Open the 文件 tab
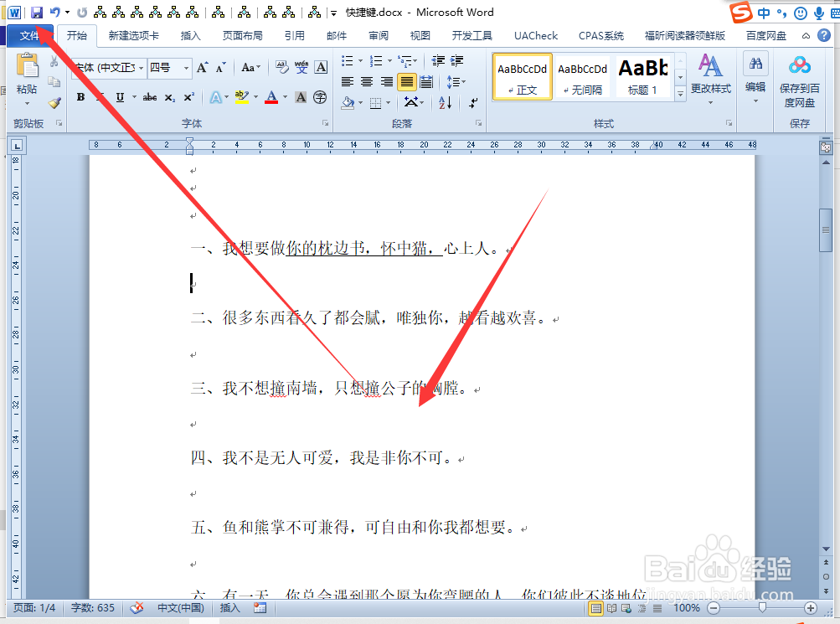This screenshot has width=840, height=624. pyautogui.click(x=30, y=36)
